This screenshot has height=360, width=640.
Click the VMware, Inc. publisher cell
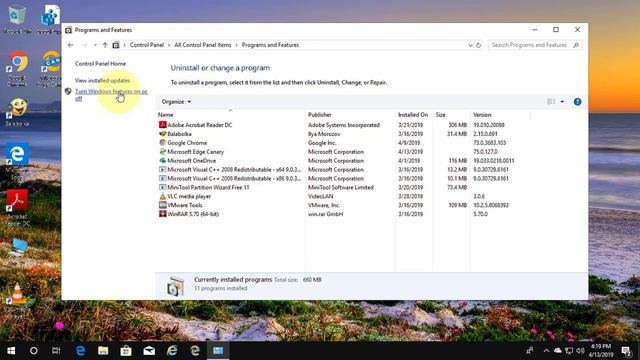pos(324,205)
